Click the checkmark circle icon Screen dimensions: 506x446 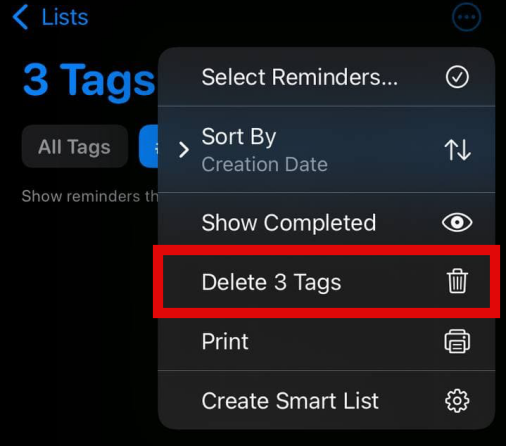[457, 77]
